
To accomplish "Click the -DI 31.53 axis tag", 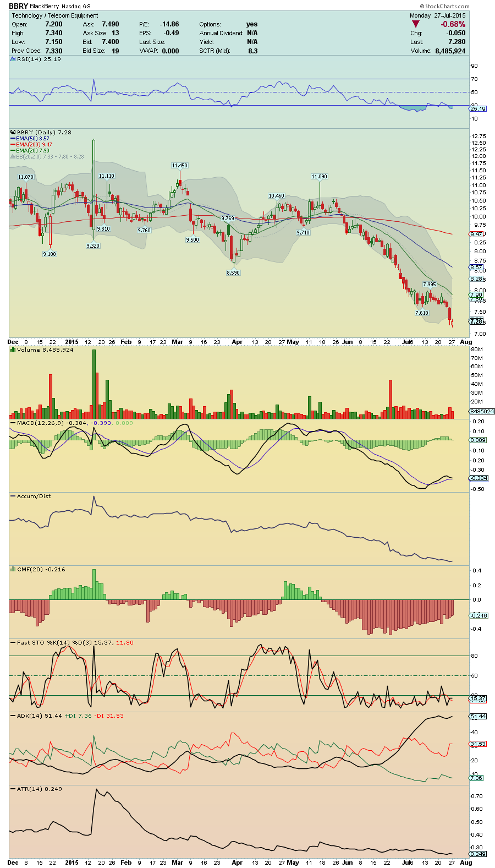I will (x=477, y=744).
